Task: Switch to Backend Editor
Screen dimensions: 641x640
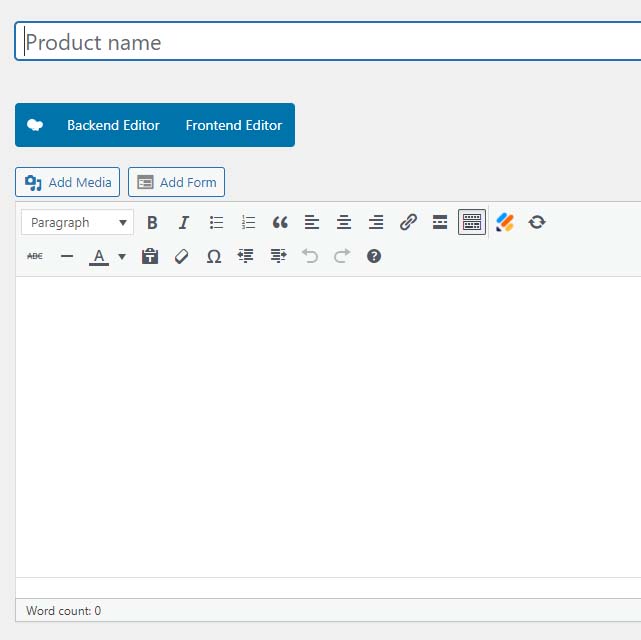Action: (113, 125)
